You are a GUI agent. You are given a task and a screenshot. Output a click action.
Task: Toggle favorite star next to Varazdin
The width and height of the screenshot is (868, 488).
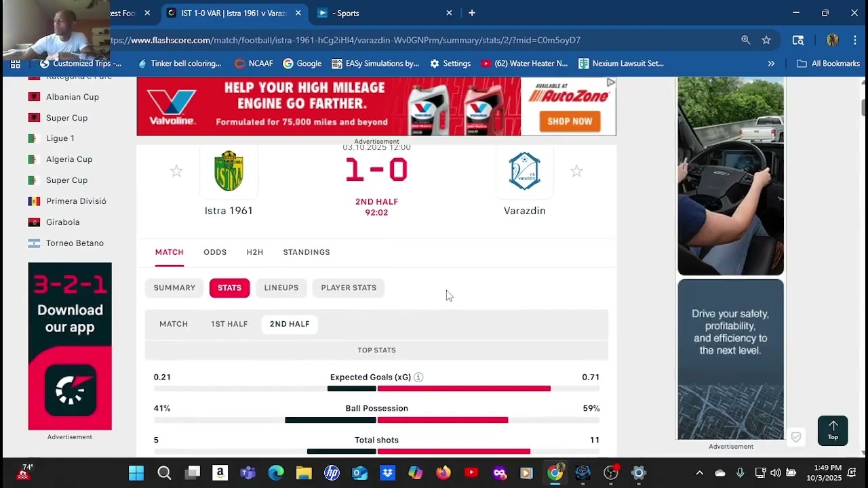pos(576,171)
